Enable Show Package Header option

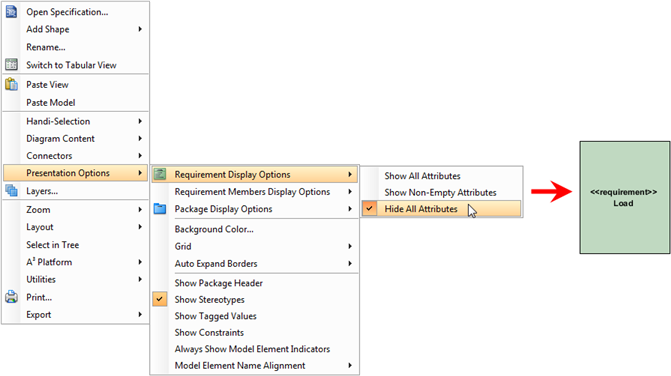point(218,283)
